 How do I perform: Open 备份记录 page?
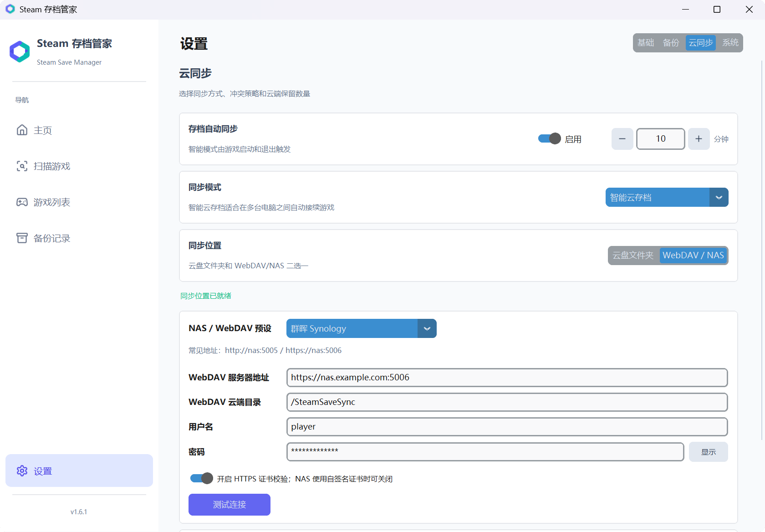(79, 238)
